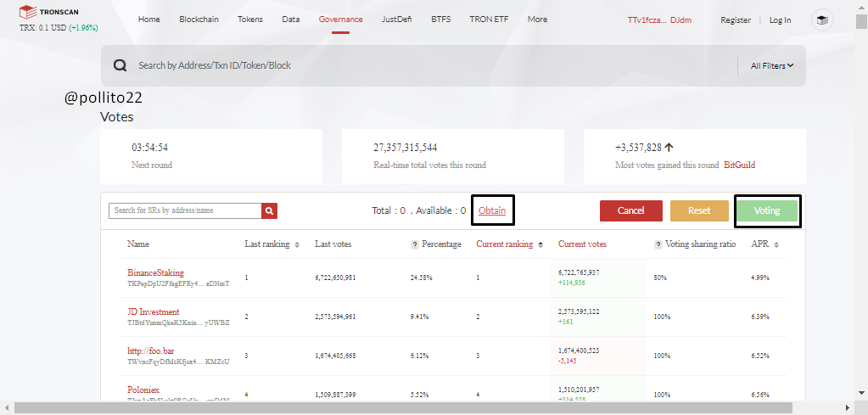868x415 pixels.
Task: Click the yellow Reset button
Action: (x=699, y=210)
